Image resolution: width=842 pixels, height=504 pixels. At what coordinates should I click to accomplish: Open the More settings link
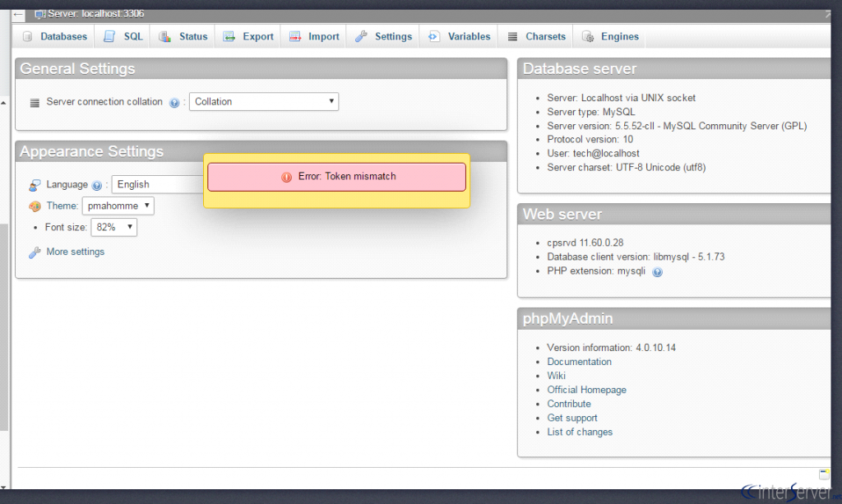pyautogui.click(x=75, y=252)
